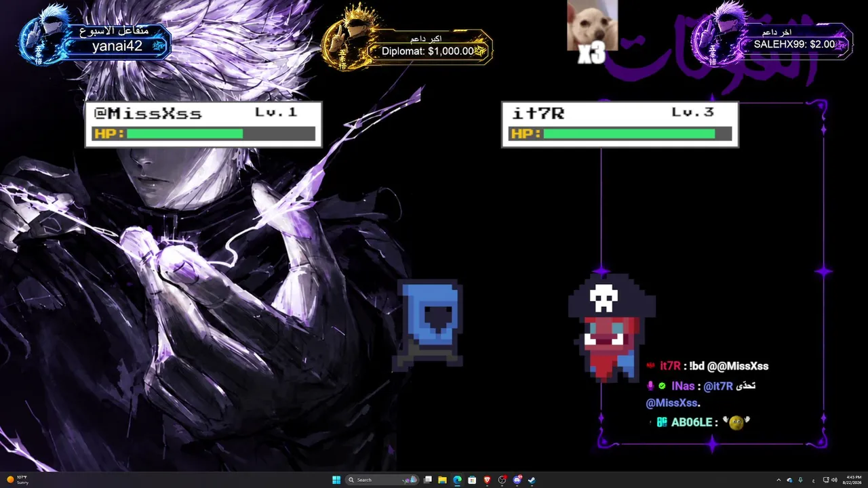Image resolution: width=868 pixels, height=488 pixels.
Task: Click the it7R HP bar
Action: tap(620, 134)
